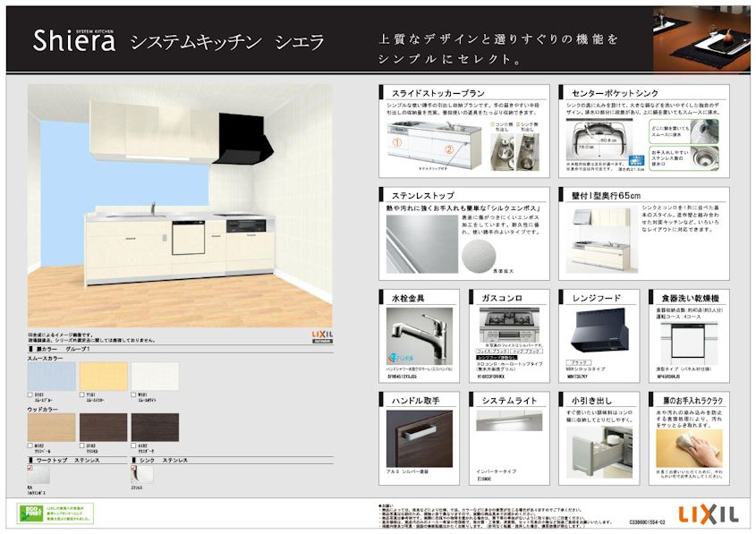Image resolution: width=756 pixels, height=534 pixels.
Task: Tick the checkbox under the medium brown wood swatch
Action: pos(82,445)
